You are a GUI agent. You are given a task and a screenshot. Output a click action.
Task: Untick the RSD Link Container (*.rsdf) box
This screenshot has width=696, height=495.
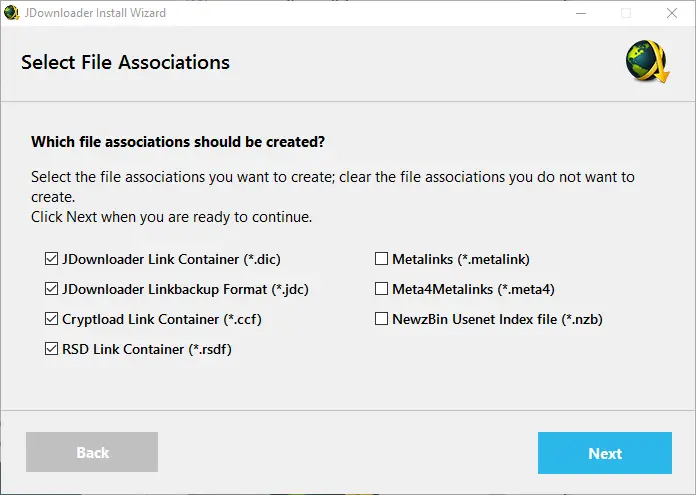pos(51,349)
